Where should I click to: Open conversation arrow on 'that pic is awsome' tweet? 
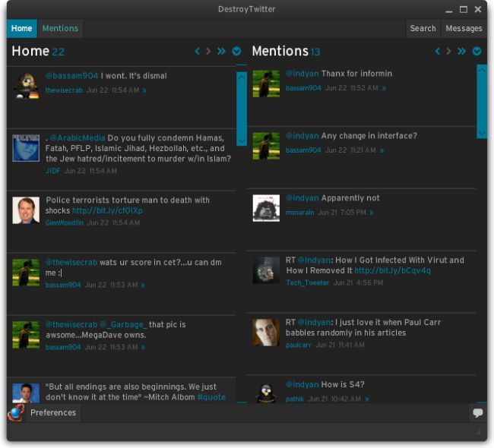pyautogui.click(x=143, y=347)
